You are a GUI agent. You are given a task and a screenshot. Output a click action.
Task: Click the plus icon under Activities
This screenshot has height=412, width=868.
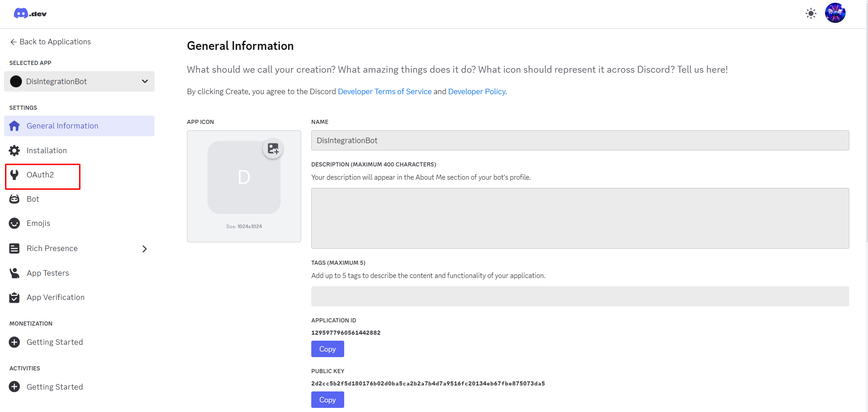15,387
